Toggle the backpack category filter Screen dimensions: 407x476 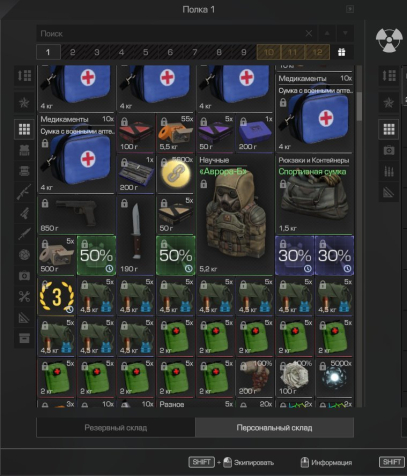point(24,171)
